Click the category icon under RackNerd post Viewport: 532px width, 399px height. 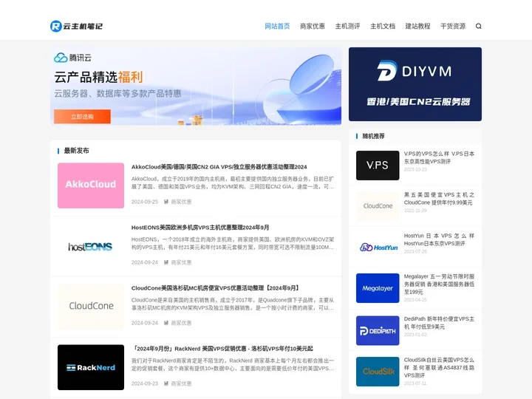(x=166, y=383)
